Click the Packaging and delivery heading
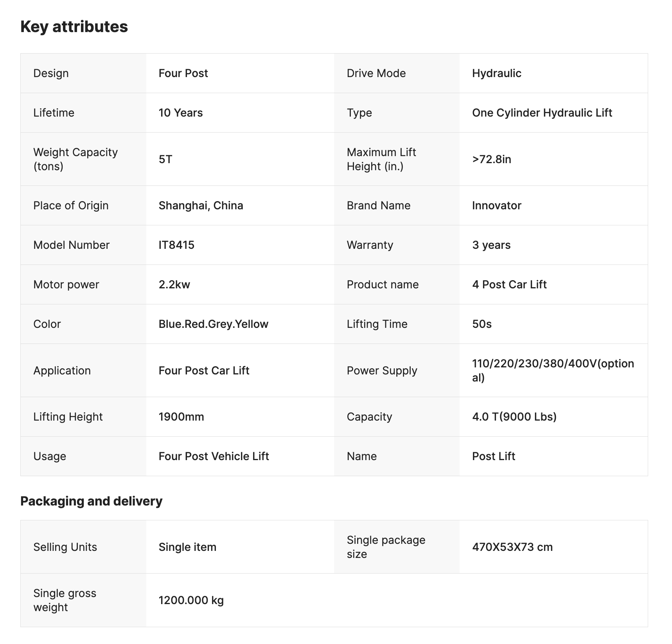The height and width of the screenshot is (644, 672). (x=91, y=501)
